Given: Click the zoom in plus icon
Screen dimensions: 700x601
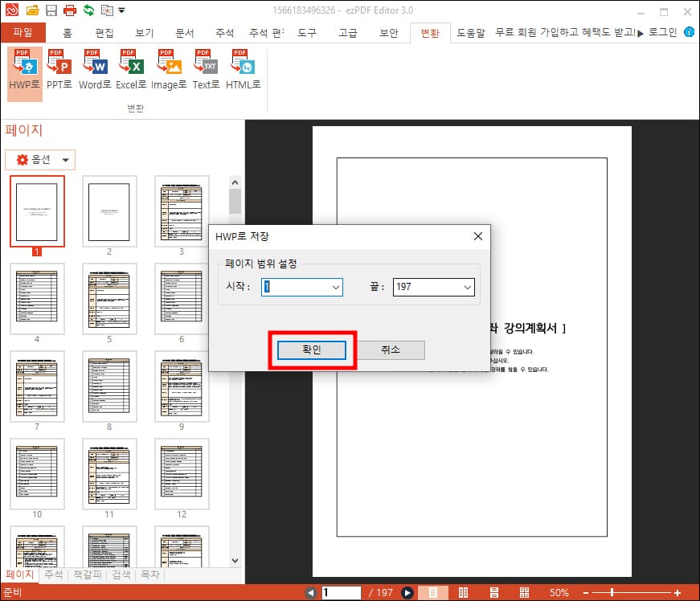Looking at the screenshot, I should coord(677,593).
